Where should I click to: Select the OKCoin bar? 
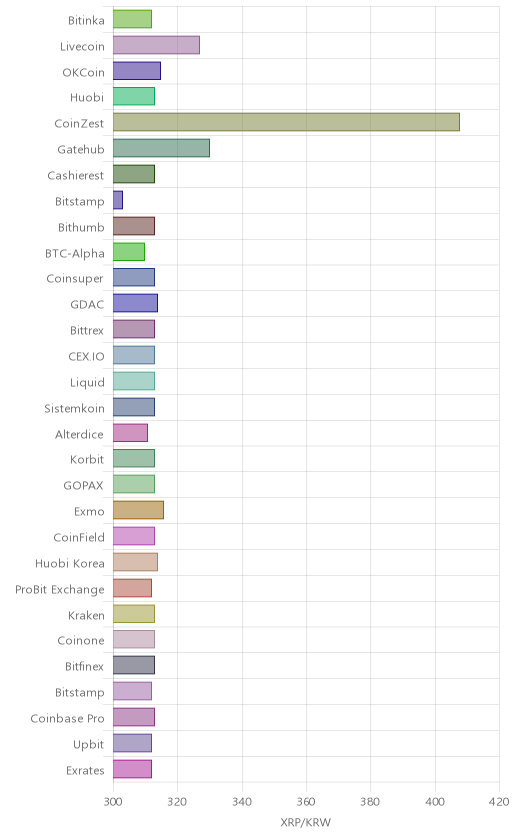[x=137, y=71]
